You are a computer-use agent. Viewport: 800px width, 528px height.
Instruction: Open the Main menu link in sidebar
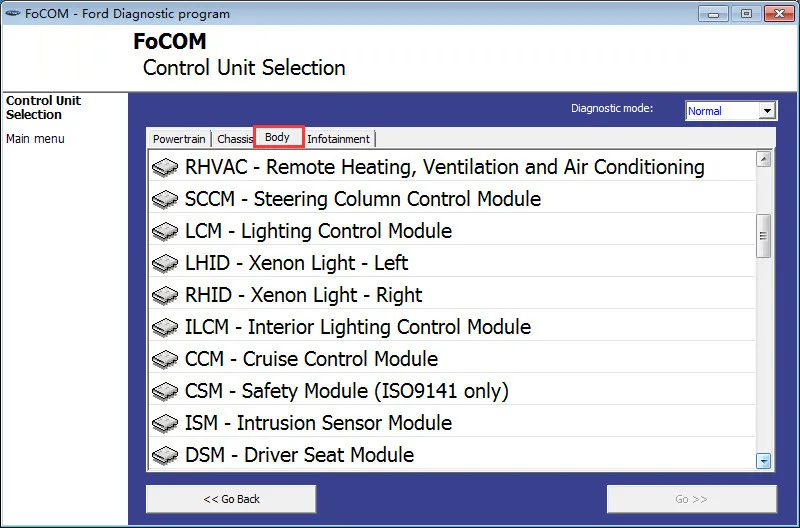35,139
